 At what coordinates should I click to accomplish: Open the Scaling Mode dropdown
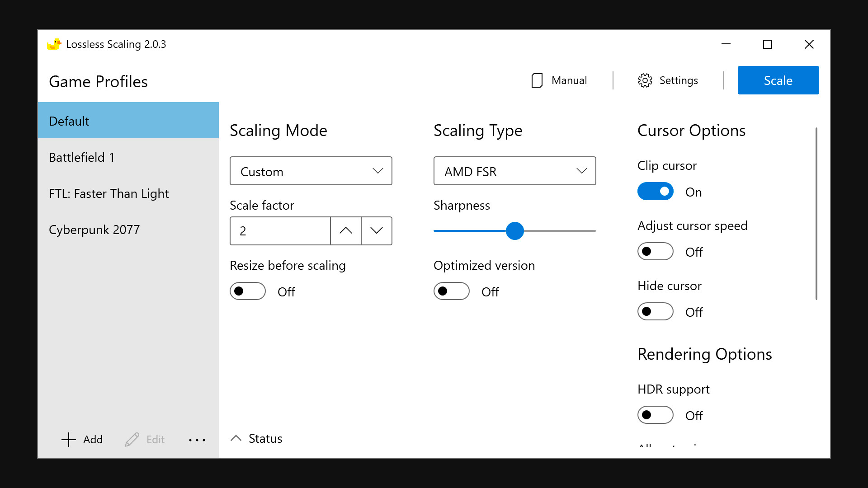point(311,171)
